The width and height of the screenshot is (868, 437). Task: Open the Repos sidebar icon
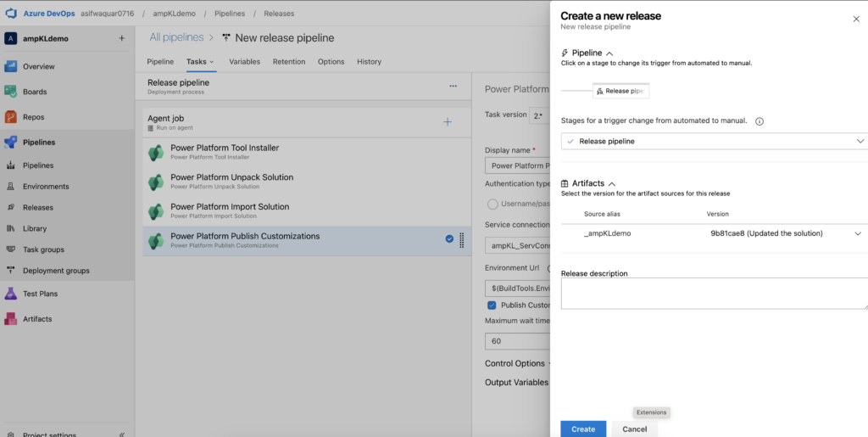pos(10,117)
